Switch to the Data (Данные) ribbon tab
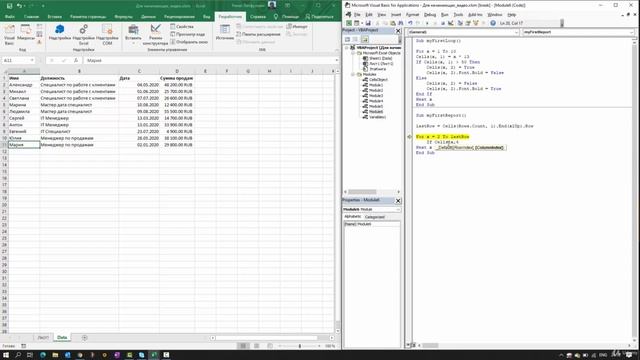This screenshot has height=360, width=640. coord(148,17)
